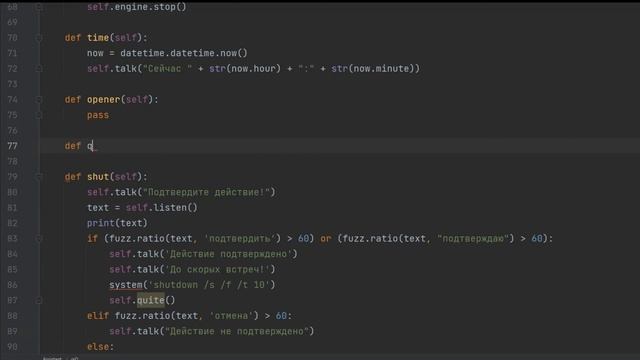The image size is (640, 360).
Task: Click line number 86 in the gutter
Action: pos(13,285)
